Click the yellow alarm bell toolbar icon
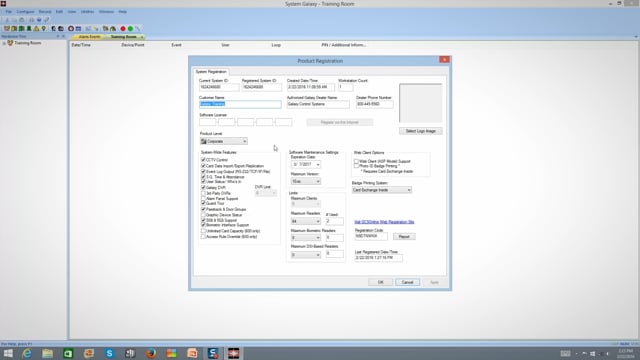Image resolution: width=640 pixels, height=360 pixels. [x=36, y=29]
